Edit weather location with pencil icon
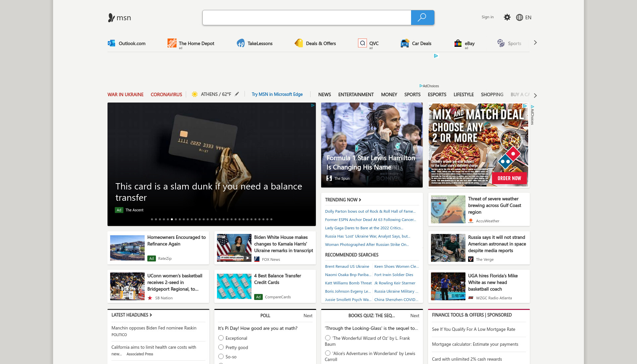Screen dimensions: 637x364 pyautogui.click(x=237, y=94)
